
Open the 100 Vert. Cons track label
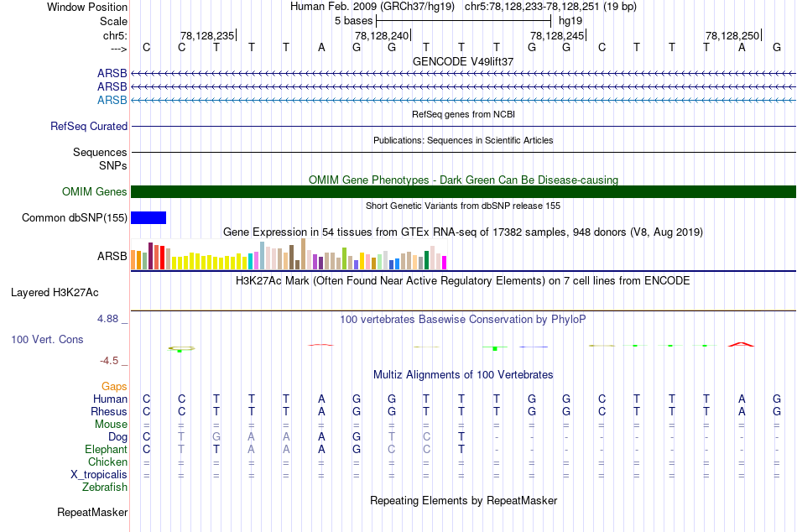47,339
